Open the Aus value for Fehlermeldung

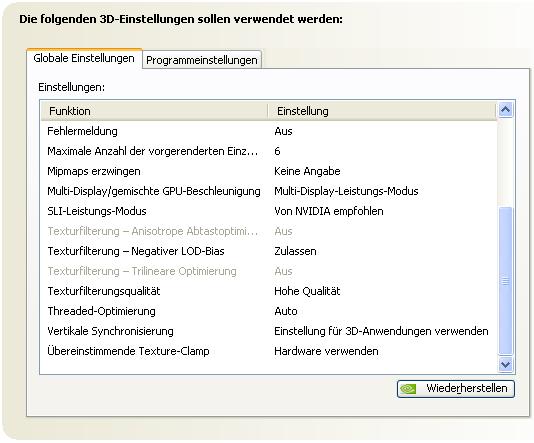pyautogui.click(x=283, y=131)
